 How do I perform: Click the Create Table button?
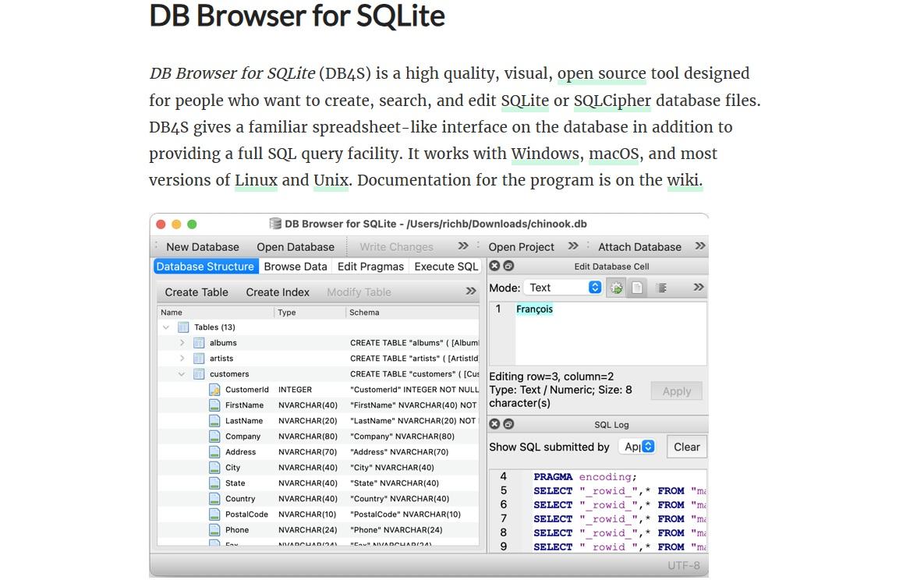pos(196,292)
